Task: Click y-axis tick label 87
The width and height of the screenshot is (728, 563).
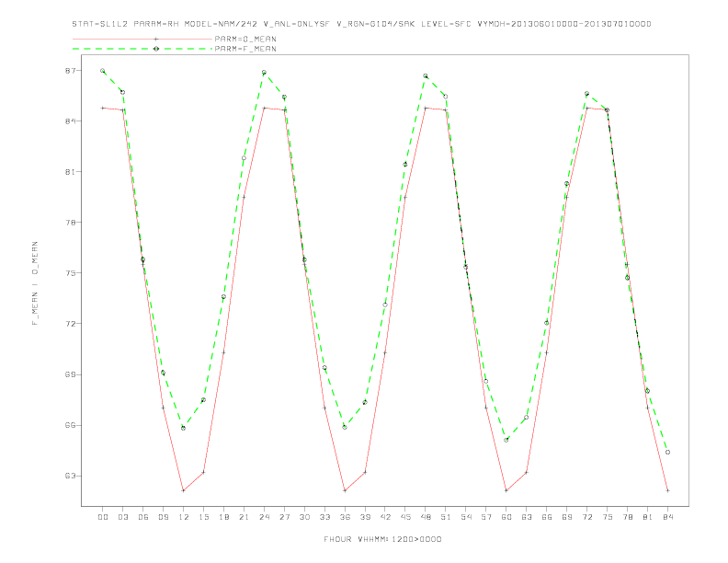Action: [70, 71]
